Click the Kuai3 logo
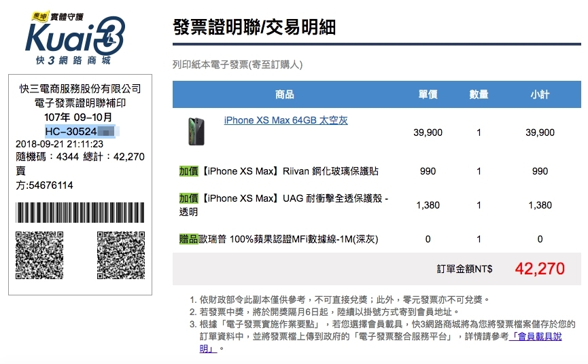588x364 pixels. point(75,38)
